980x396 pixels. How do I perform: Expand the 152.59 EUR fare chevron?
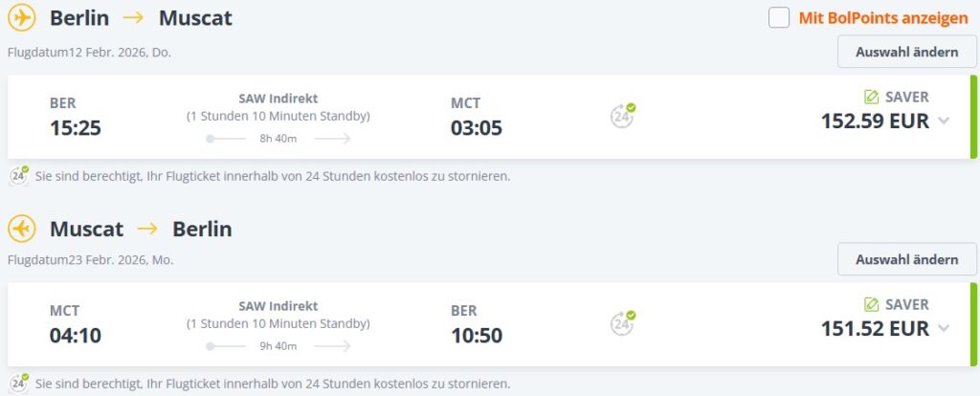click(x=944, y=121)
